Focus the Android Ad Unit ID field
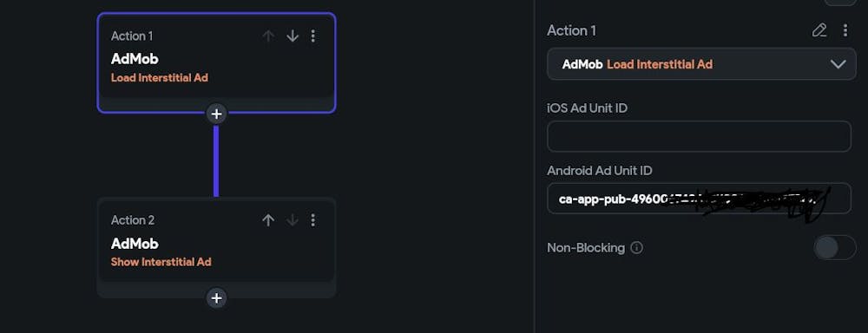 [699, 198]
